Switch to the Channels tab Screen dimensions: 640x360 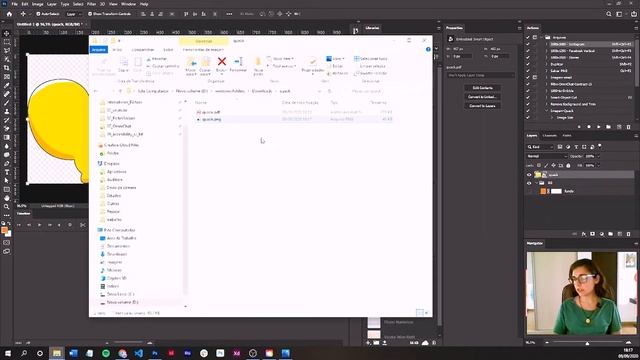click(549, 136)
